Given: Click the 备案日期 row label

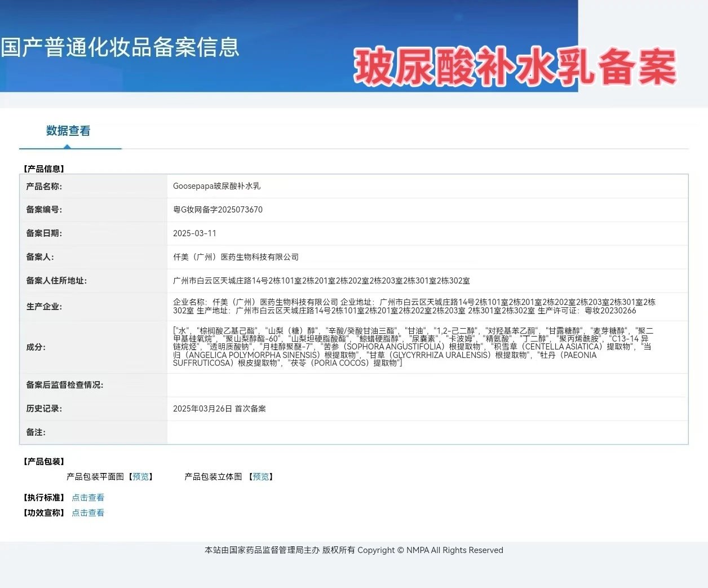Looking at the screenshot, I should tap(44, 233).
